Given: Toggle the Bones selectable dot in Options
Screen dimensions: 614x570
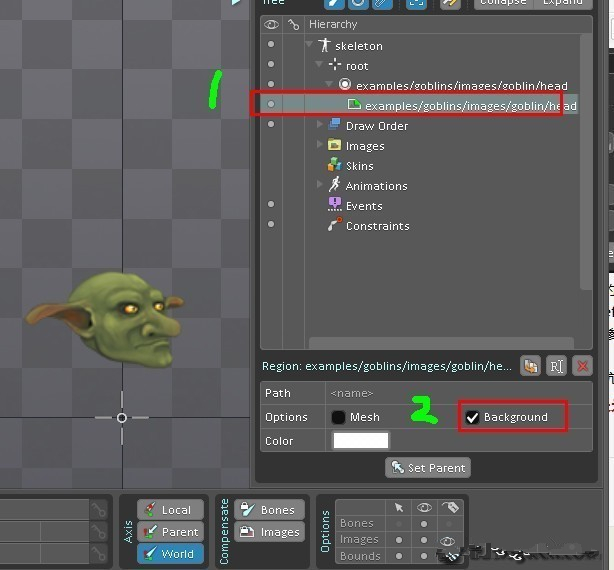Looking at the screenshot, I should click(399, 524).
